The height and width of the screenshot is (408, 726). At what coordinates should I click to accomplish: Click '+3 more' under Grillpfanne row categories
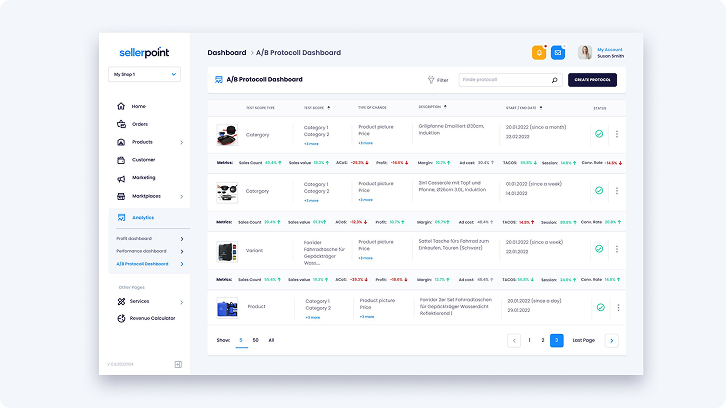pyautogui.click(x=311, y=144)
